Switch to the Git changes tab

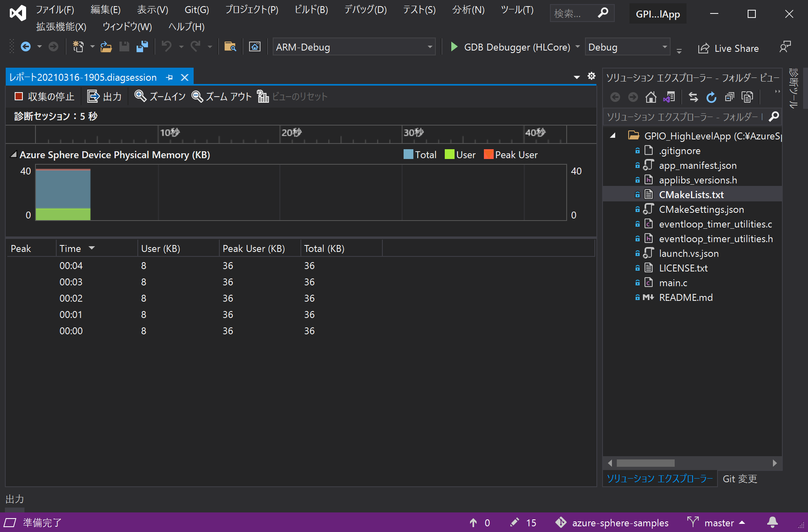(740, 479)
